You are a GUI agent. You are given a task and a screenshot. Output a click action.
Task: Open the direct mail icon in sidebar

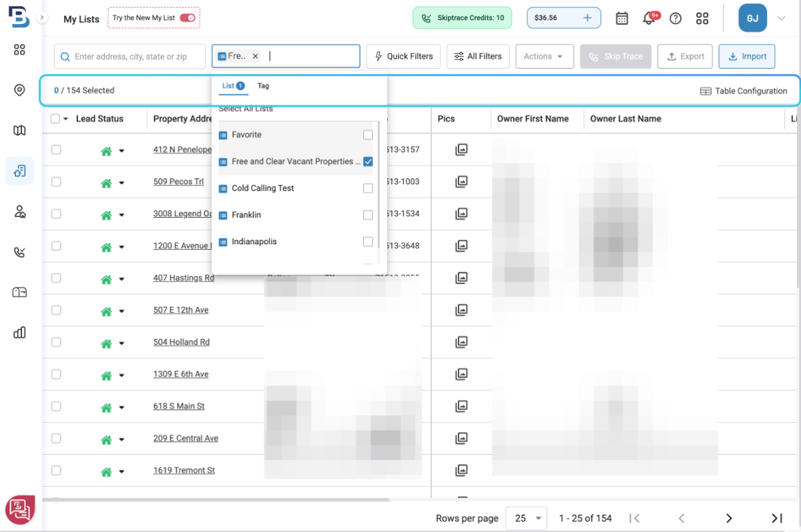coord(19,292)
